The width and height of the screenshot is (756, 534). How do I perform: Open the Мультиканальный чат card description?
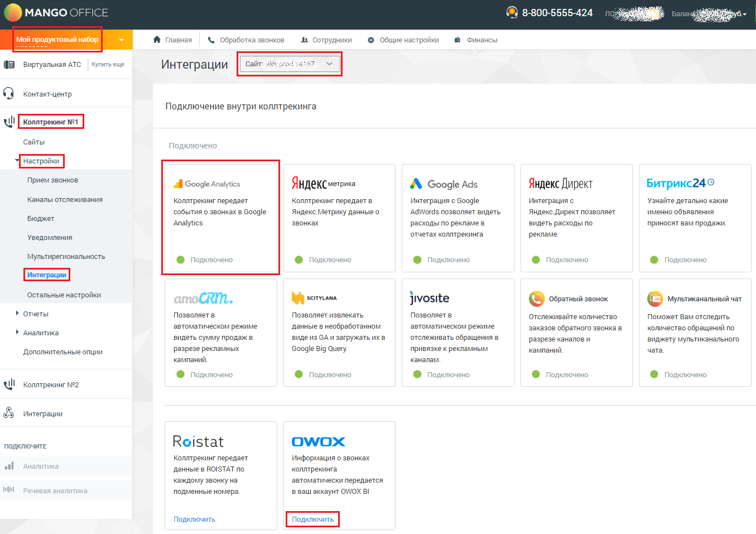[693, 333]
